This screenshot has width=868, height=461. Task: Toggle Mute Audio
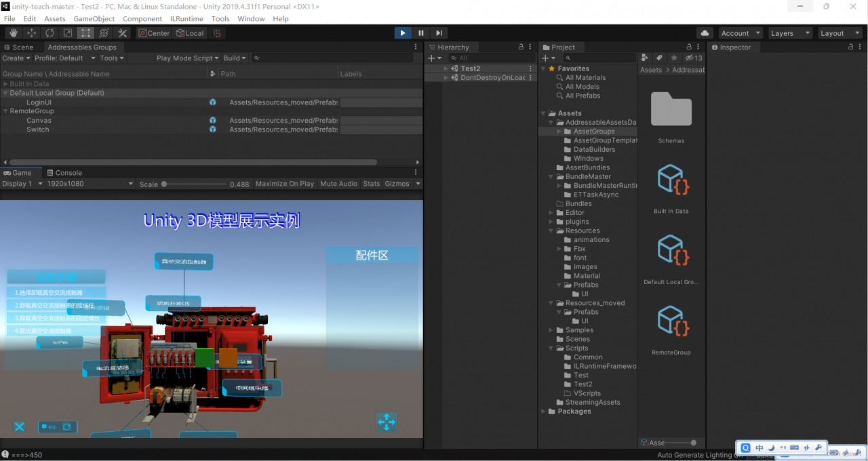[338, 184]
